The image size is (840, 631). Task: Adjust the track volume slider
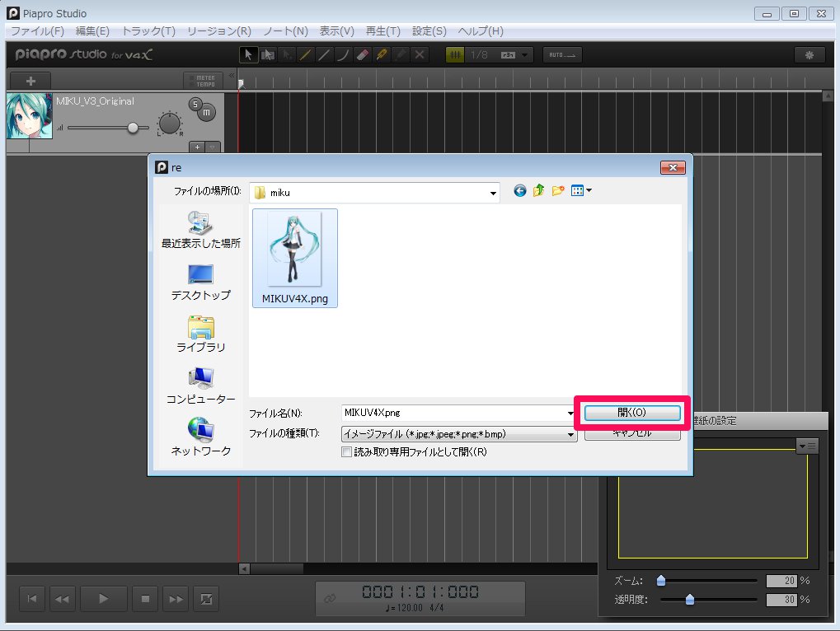coord(133,128)
